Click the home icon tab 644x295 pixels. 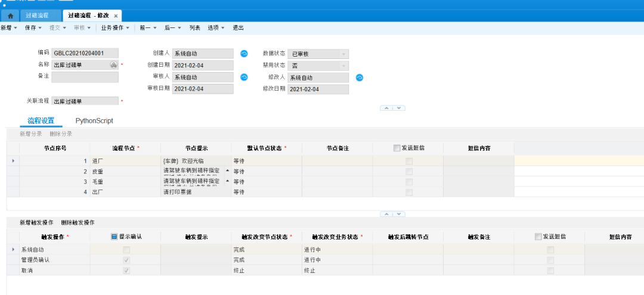click(10, 15)
